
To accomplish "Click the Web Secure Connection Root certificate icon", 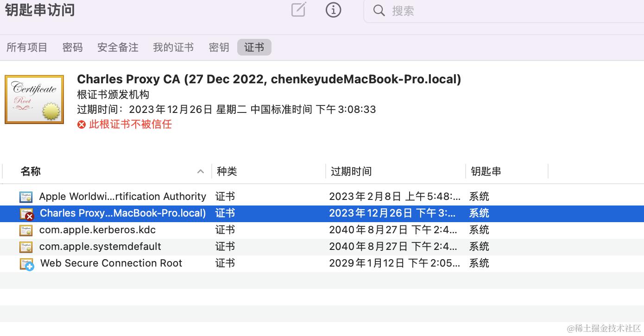I will tap(27, 264).
